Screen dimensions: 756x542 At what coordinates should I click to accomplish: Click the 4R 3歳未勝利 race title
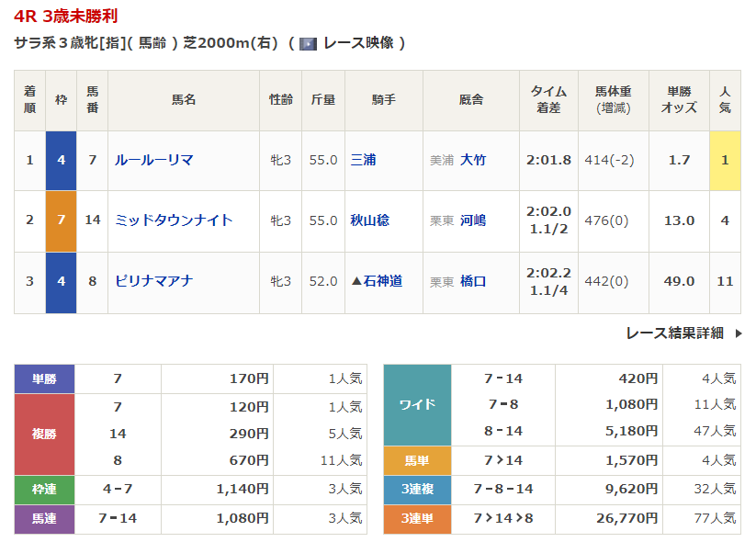tap(65, 17)
